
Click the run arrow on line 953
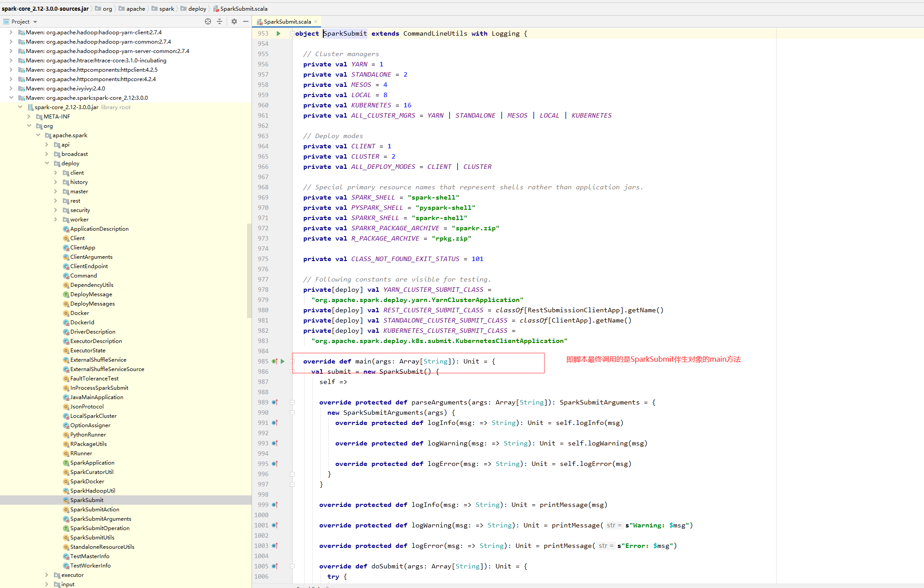278,33
